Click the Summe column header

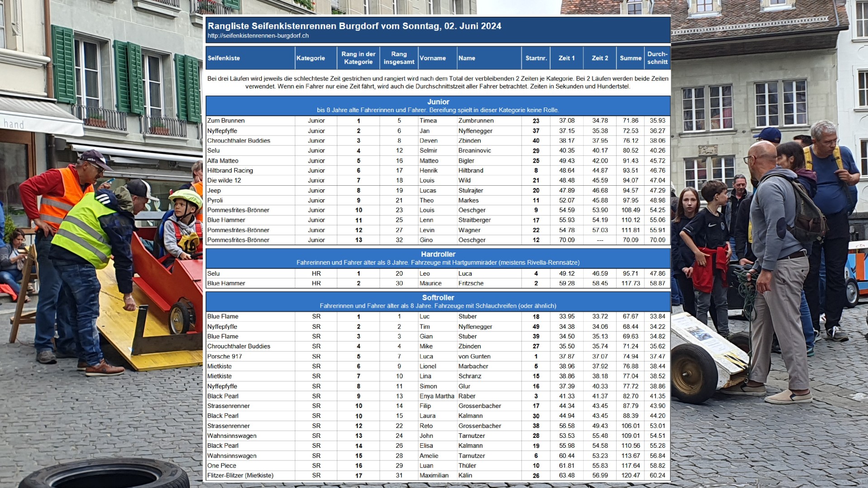(x=631, y=58)
